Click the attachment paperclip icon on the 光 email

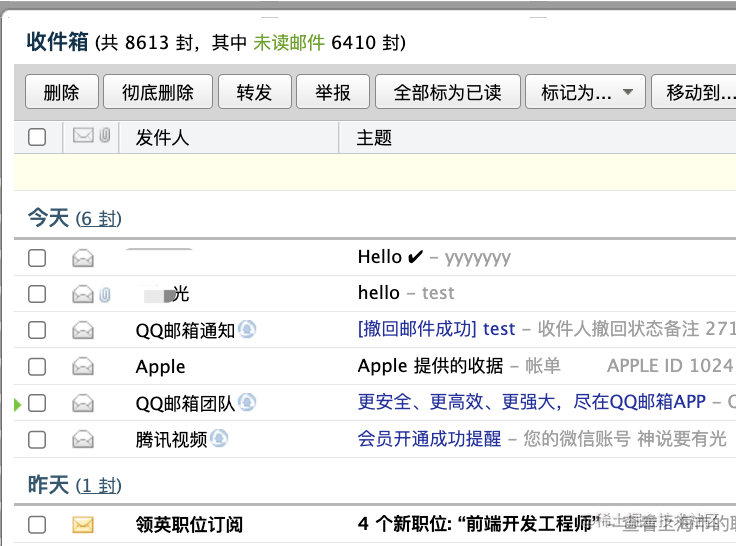tap(105, 294)
